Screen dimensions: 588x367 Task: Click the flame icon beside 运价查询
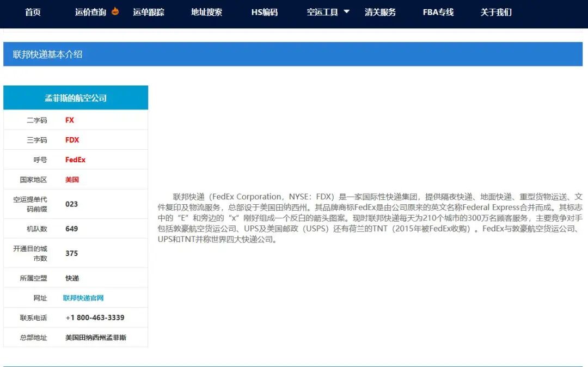pos(115,11)
